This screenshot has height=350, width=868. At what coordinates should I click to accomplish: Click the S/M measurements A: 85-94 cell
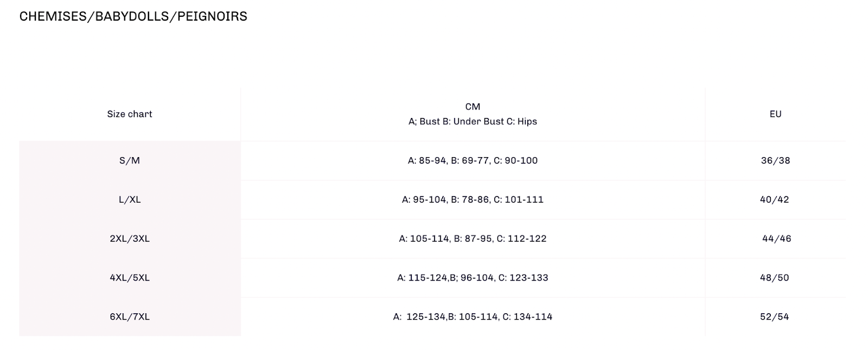[473, 160]
